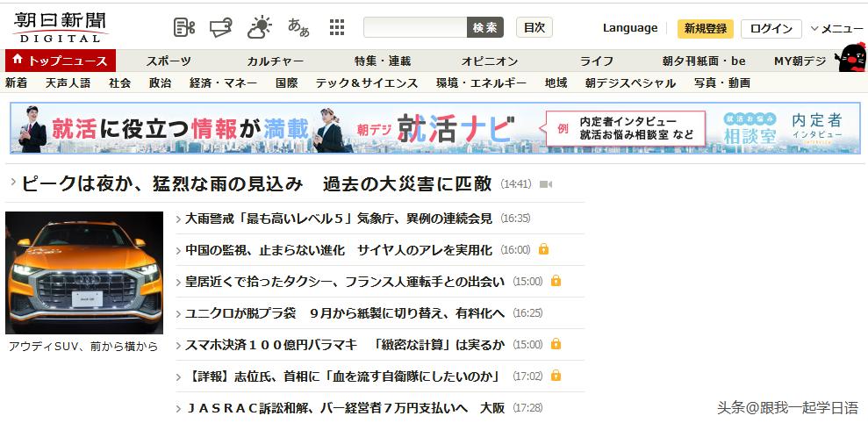Click the 検索 search button
The image size is (868, 423).
click(x=485, y=27)
